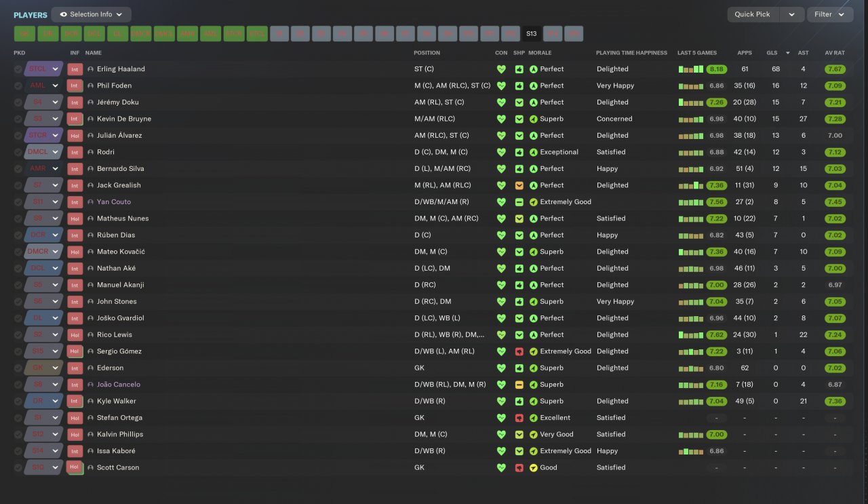Screen dimensions: 868x504
Task: Toggle the picked checkmark for Nathan Aké
Action: (x=18, y=269)
